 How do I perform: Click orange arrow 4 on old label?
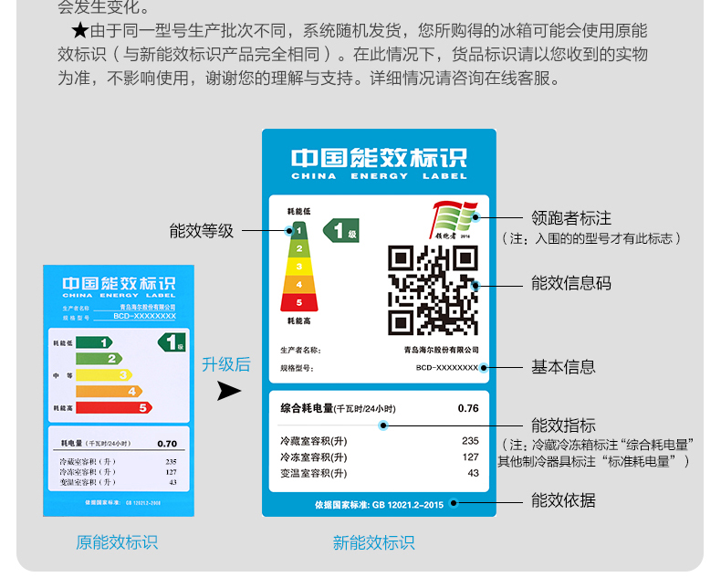click(109, 391)
